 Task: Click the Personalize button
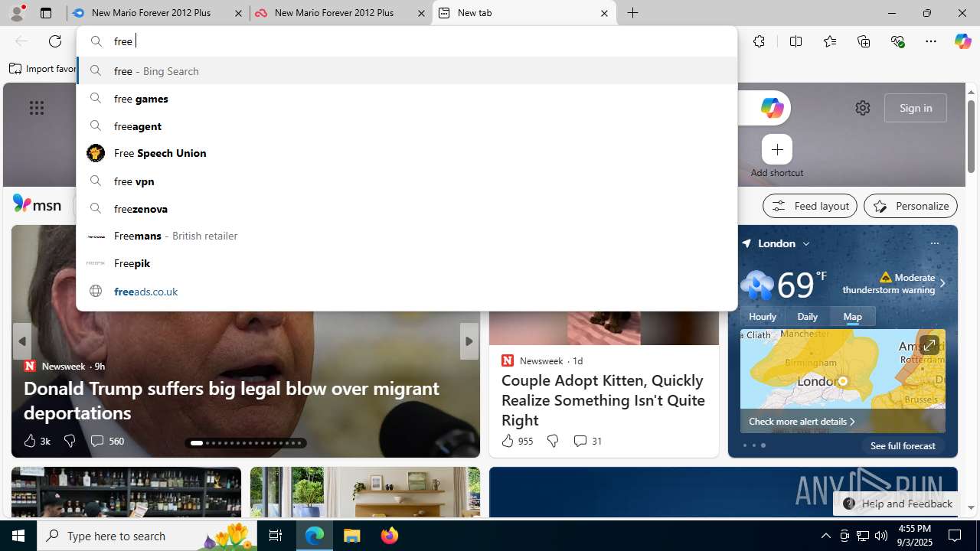[x=910, y=206]
